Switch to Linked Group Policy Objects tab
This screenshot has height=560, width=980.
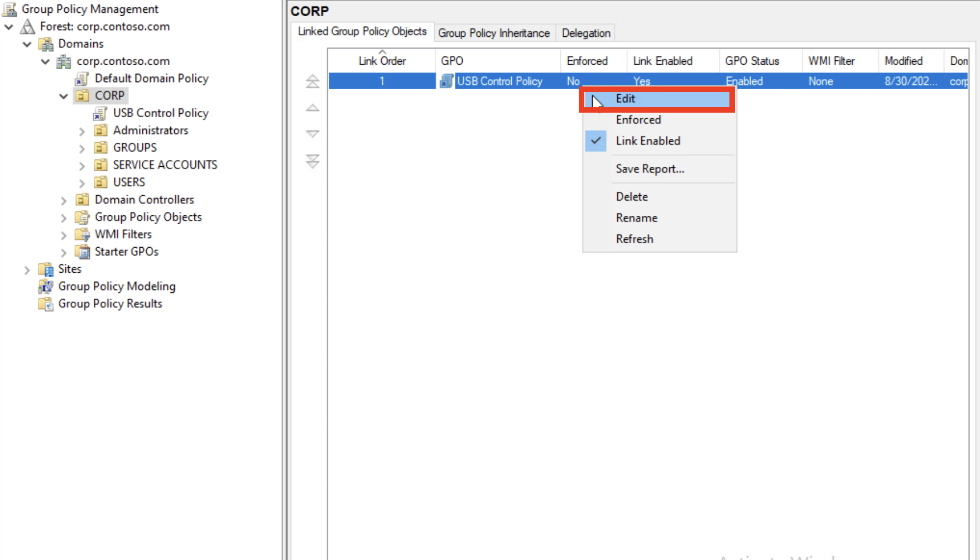point(362,32)
